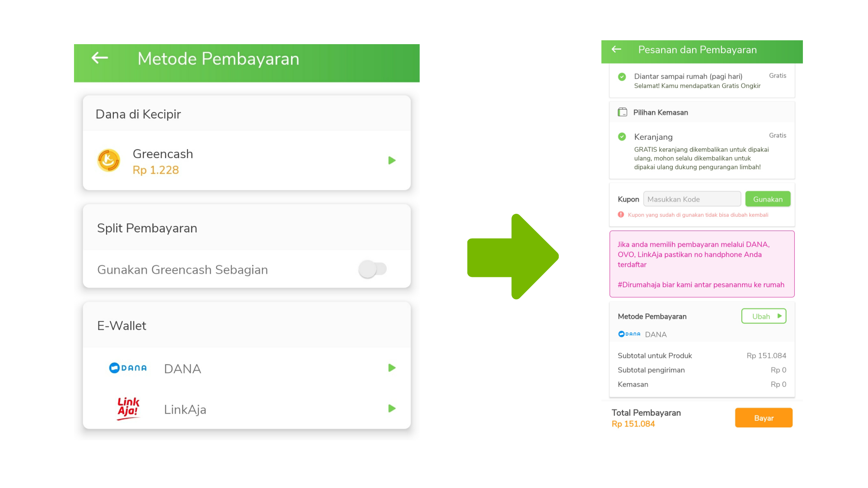Select the LinkAja logo icon
The image size is (868, 488).
[x=128, y=409]
